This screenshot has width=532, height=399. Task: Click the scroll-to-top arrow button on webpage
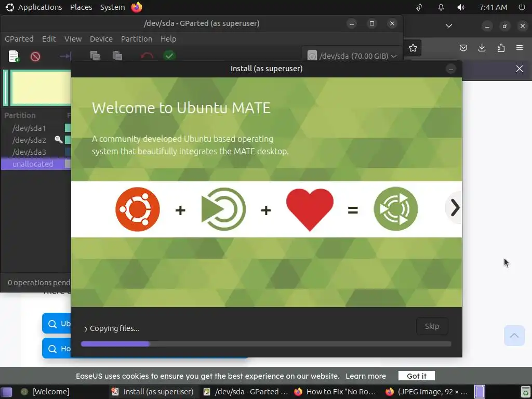point(514,336)
